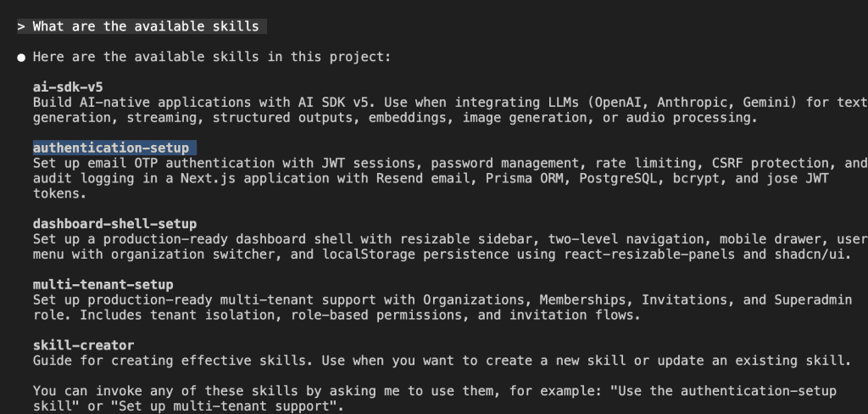The height and width of the screenshot is (414, 868).
Task: Click the quoted "Use the authentication-setup" example
Action: pos(723,391)
